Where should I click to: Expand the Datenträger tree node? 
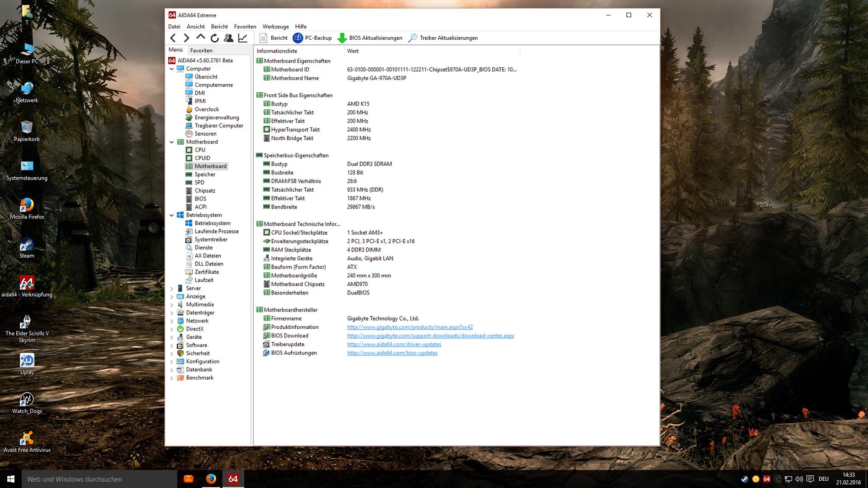tap(172, 313)
